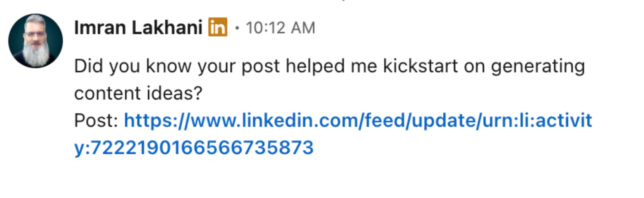Click the gold LinkedIn Premium badge
Image resolution: width=644 pixels, height=198 pixels.
tap(218, 27)
